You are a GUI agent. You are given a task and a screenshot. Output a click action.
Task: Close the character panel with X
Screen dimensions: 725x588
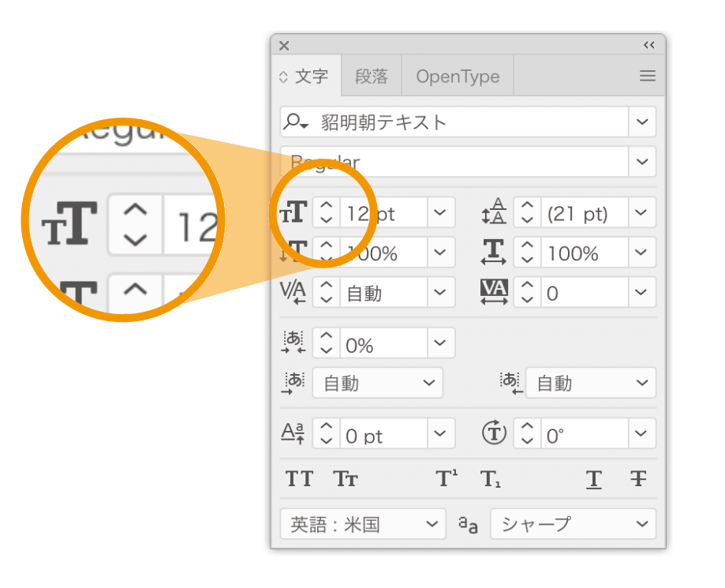[284, 45]
